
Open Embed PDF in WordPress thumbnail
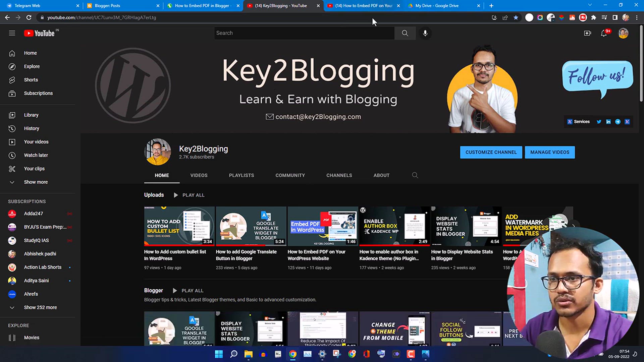pyautogui.click(x=323, y=226)
